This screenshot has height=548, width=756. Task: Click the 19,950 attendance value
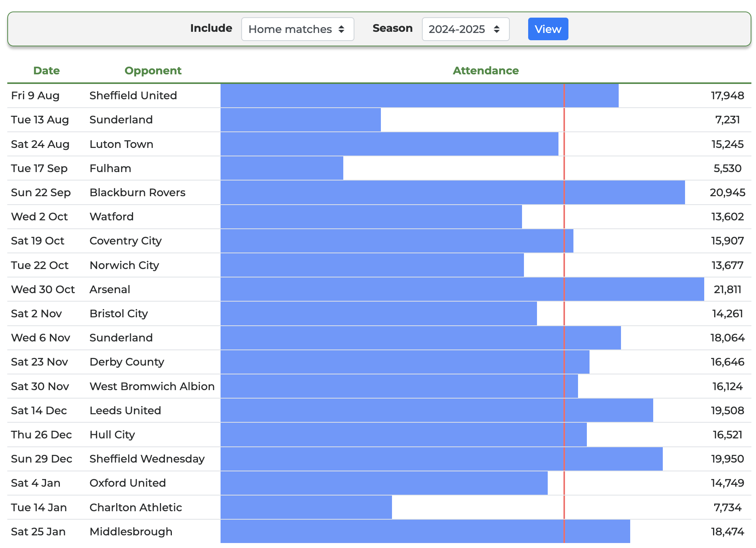727,459
